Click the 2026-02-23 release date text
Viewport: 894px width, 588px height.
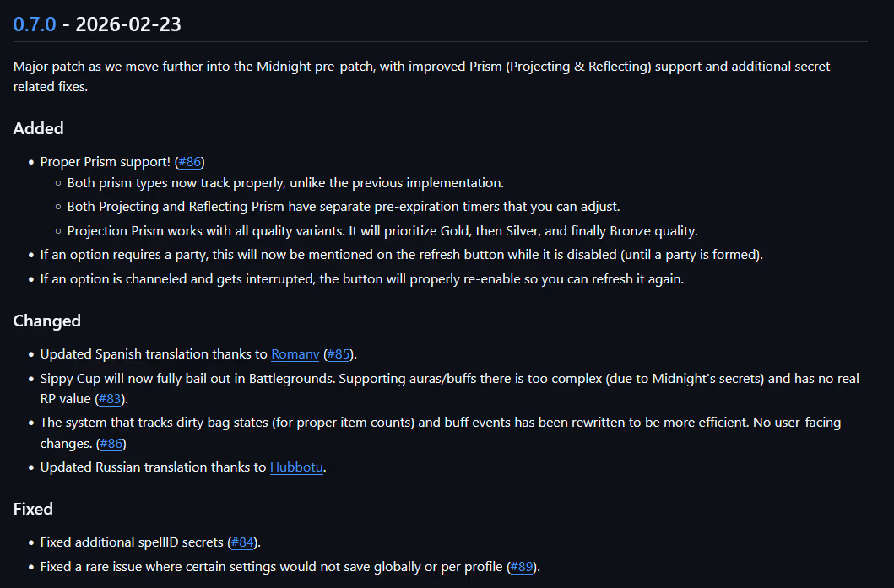127,24
